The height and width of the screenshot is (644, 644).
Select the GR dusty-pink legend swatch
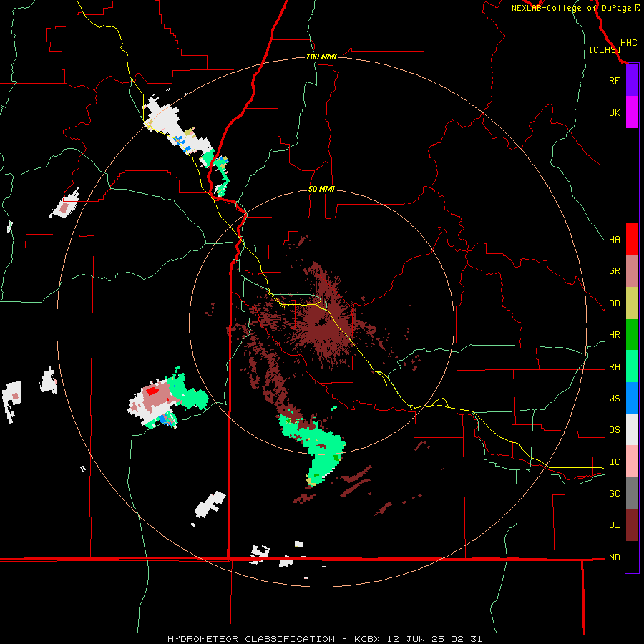[x=632, y=270]
